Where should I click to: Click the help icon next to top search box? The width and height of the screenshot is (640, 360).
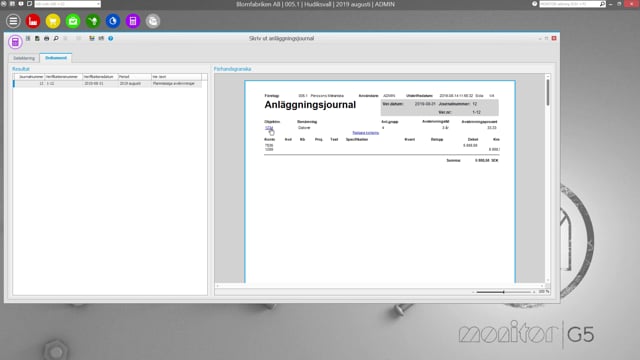[535, 4]
